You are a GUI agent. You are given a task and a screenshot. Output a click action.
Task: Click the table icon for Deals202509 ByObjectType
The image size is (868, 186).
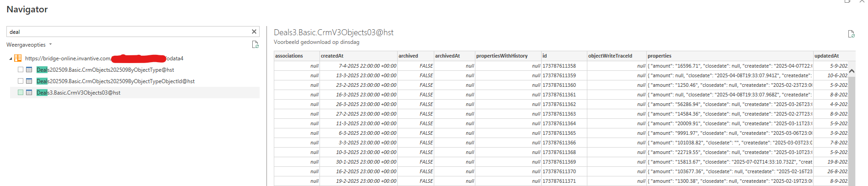click(29, 70)
